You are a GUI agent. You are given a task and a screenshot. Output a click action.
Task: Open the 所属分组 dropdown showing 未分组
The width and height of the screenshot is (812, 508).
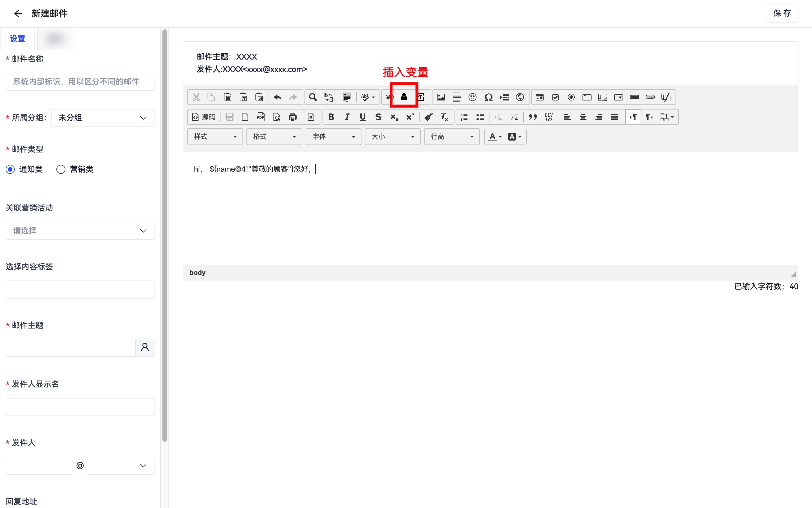pyautogui.click(x=103, y=118)
